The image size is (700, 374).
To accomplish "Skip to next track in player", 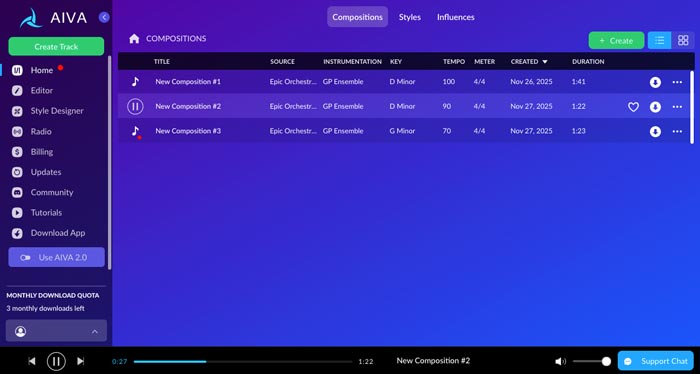I will coord(80,361).
